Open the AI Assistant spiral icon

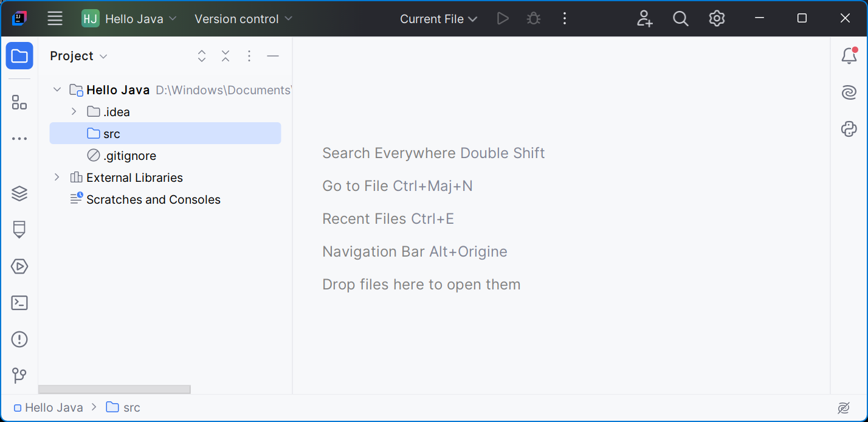point(849,92)
